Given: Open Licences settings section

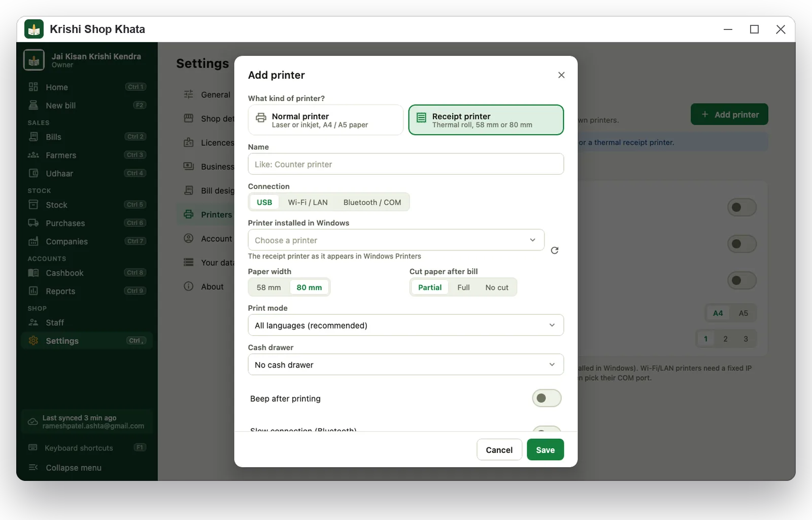Looking at the screenshot, I should click(x=206, y=143).
